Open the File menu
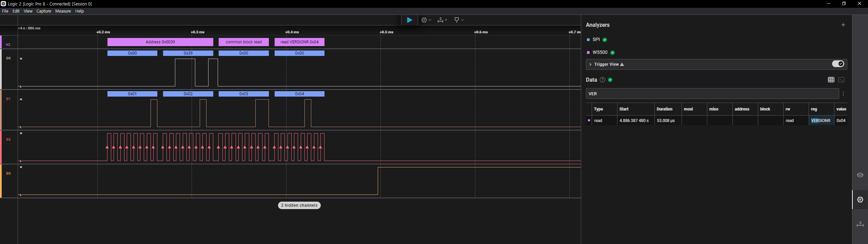This screenshot has height=244, width=868. pyautogui.click(x=5, y=11)
